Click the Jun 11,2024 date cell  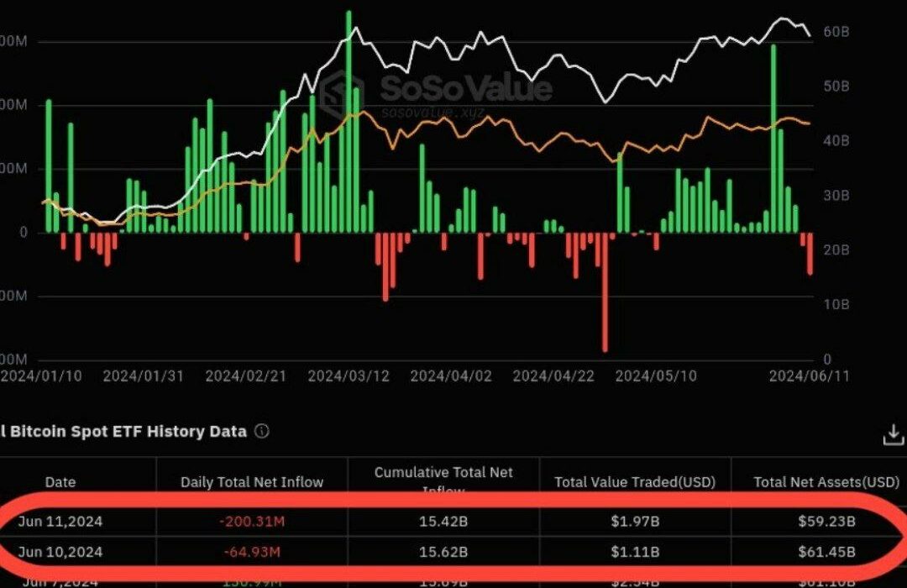[60, 522]
